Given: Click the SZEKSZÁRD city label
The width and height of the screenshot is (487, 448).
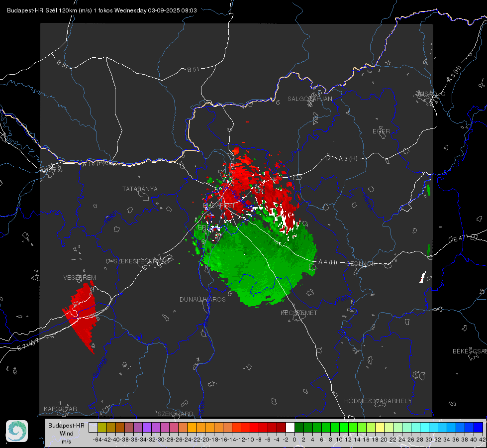Looking at the screenshot, I should pyautogui.click(x=176, y=414).
